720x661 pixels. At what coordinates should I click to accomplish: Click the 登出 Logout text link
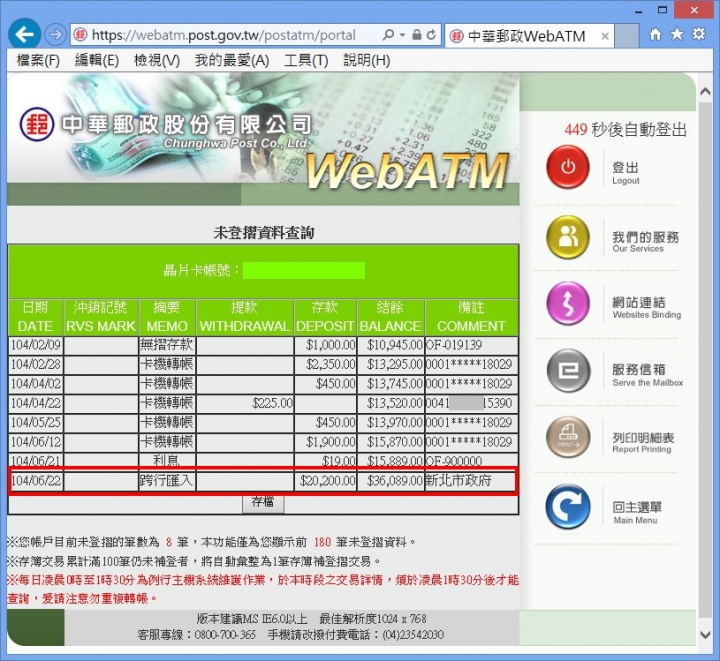point(625,173)
